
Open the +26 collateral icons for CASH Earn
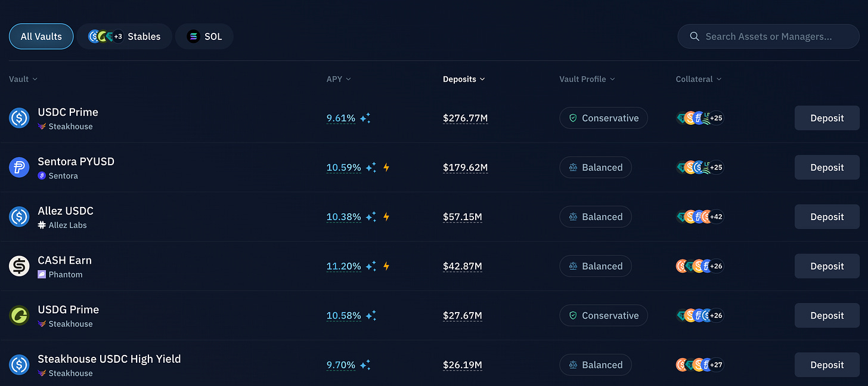700,266
